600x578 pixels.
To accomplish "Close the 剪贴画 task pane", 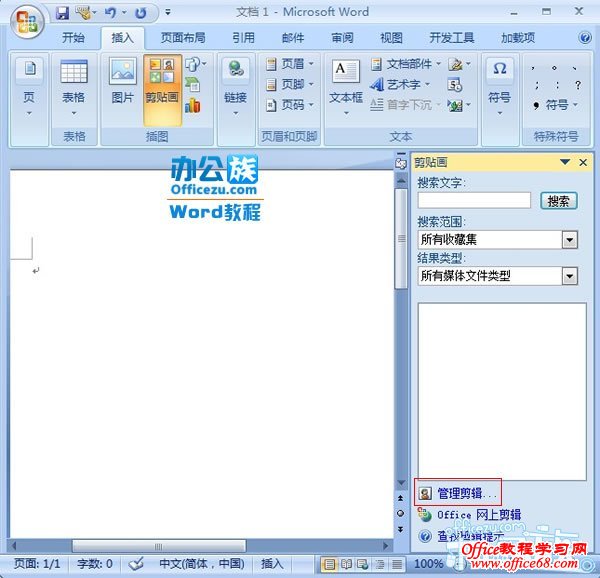I will click(x=583, y=163).
